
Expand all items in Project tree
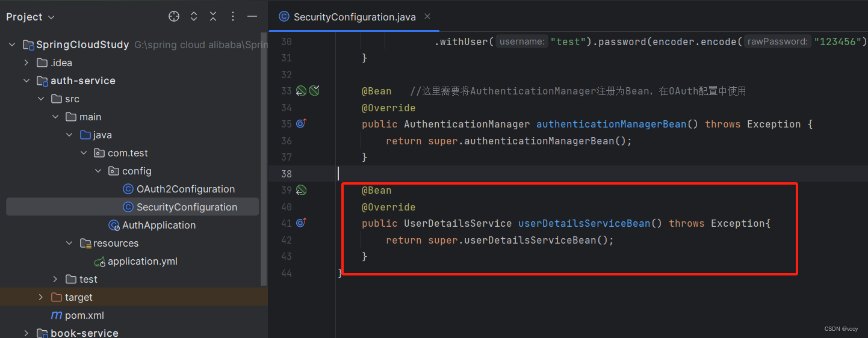coord(194,17)
